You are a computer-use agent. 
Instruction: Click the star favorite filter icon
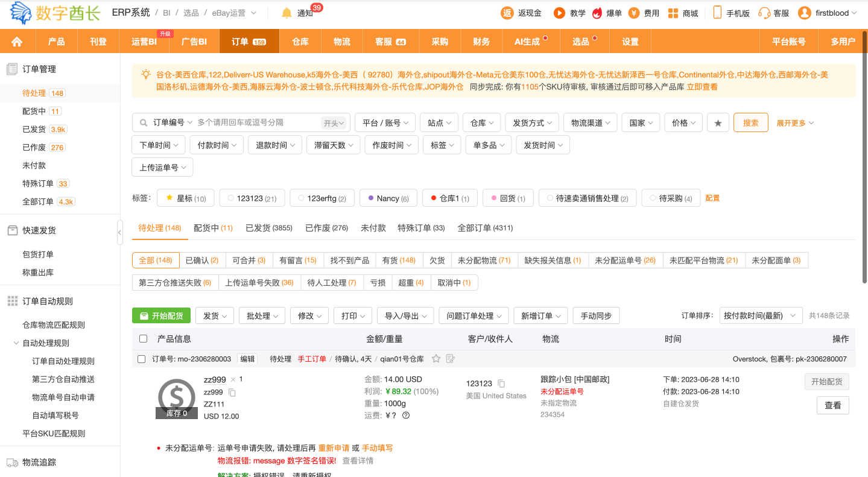[718, 123]
